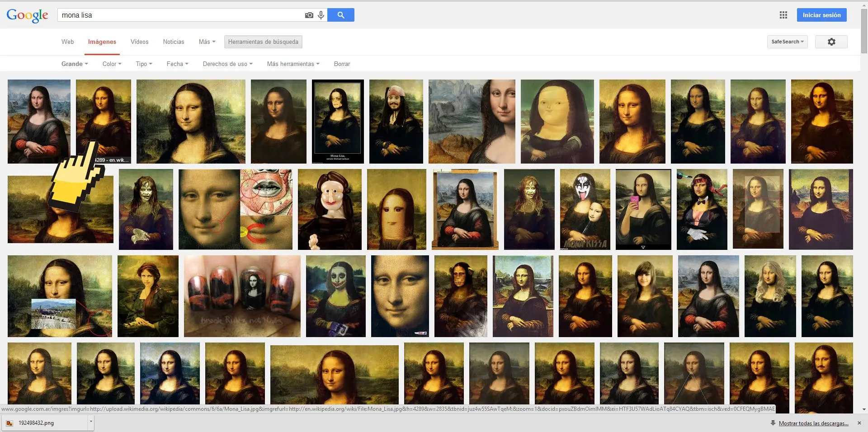Switch to the Web tab
Viewport: 868px width, 432px height.
(67, 42)
